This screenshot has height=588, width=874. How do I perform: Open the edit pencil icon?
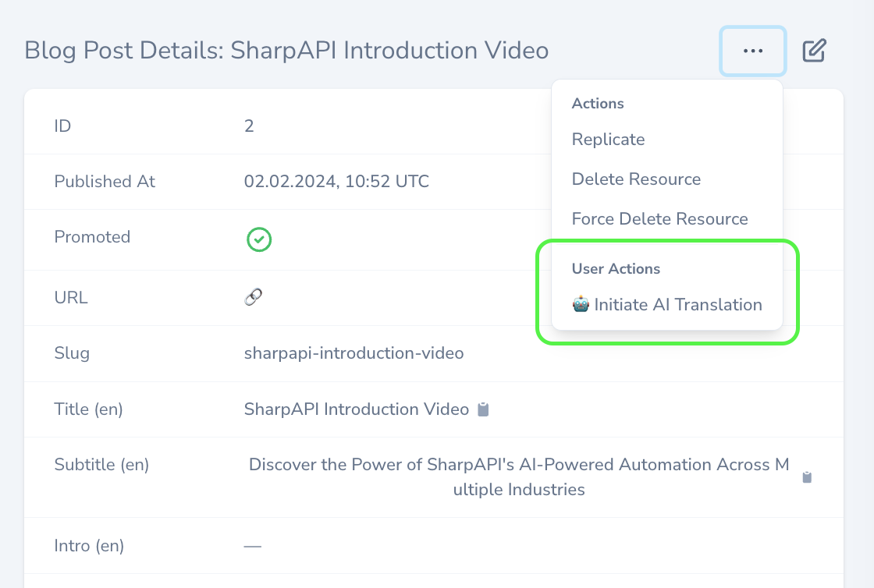click(x=814, y=51)
